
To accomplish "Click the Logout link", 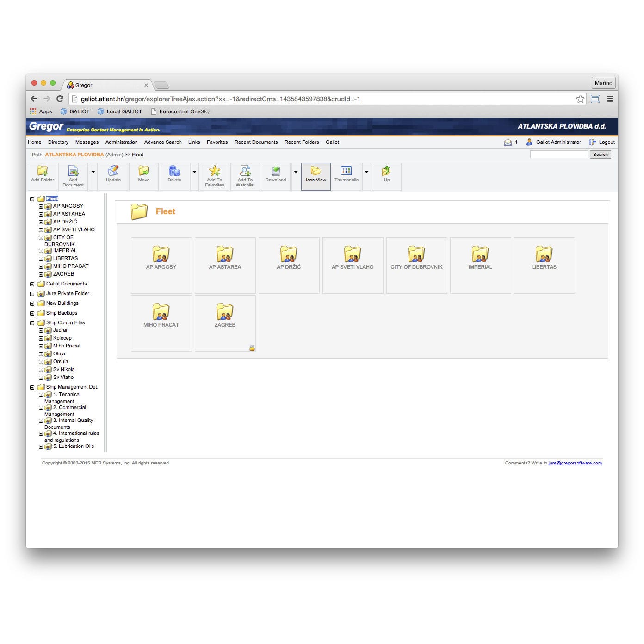I will pos(606,142).
